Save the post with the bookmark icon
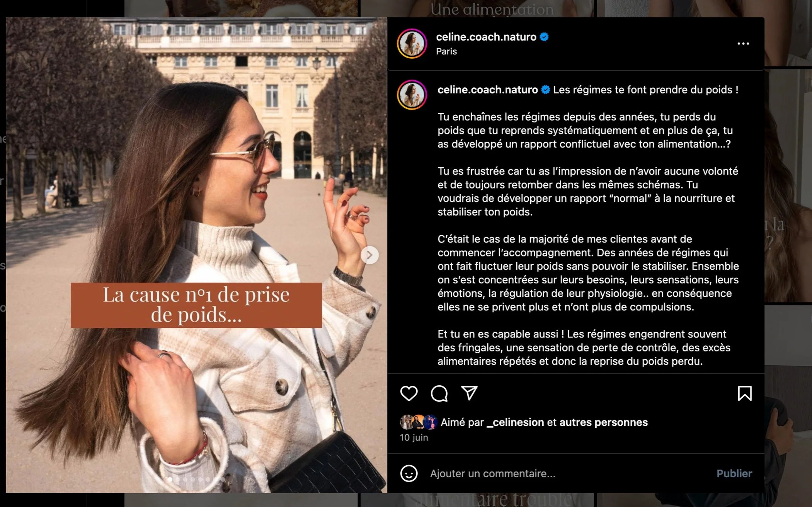Image resolution: width=812 pixels, height=507 pixels. coord(744,393)
